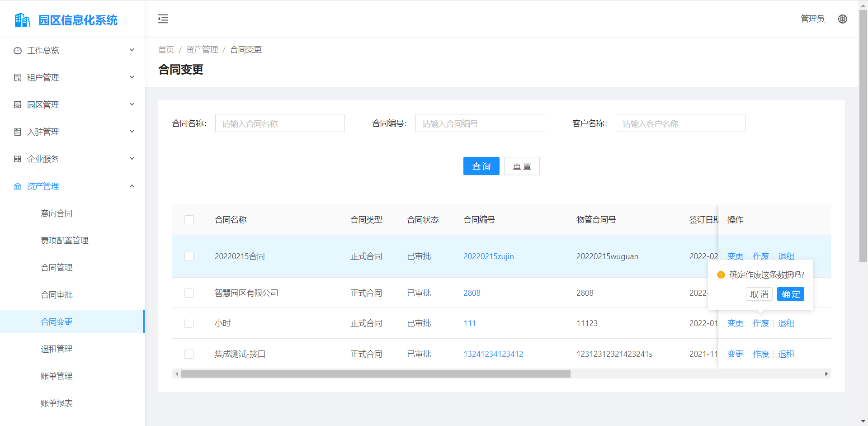This screenshot has height=426, width=868.
Task: Click the 智慧园区有限公司 contract name cell
Action: tap(246, 293)
